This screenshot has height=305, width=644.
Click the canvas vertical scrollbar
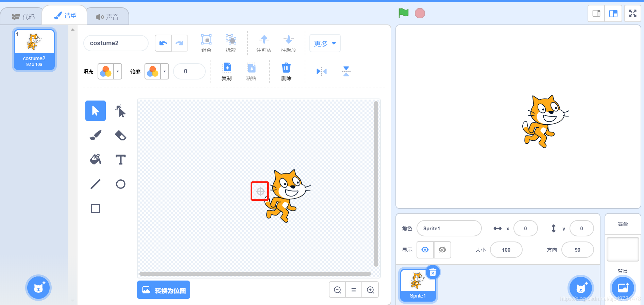tap(376, 183)
